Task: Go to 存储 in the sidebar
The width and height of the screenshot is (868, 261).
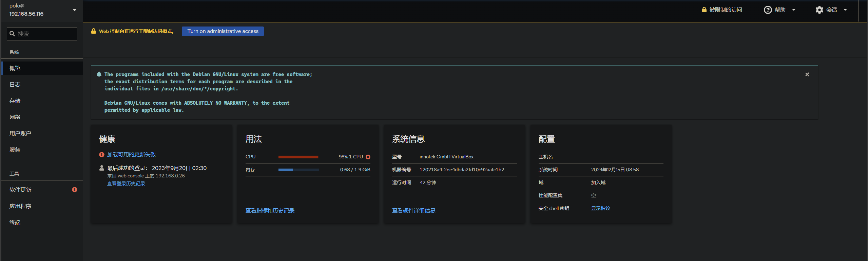Action: tap(15, 101)
